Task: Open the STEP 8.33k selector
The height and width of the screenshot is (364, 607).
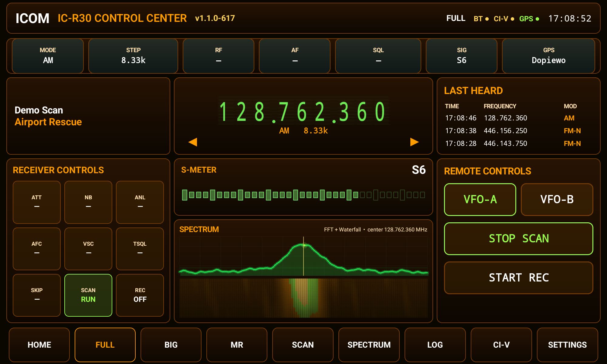Action: [x=133, y=56]
